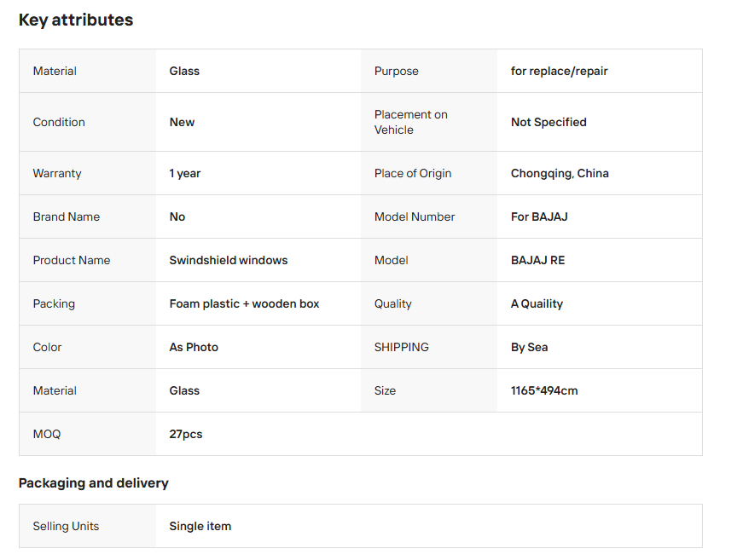Select the 'By Sea' shipping value
Screen dimensions: 743x560
(529, 347)
